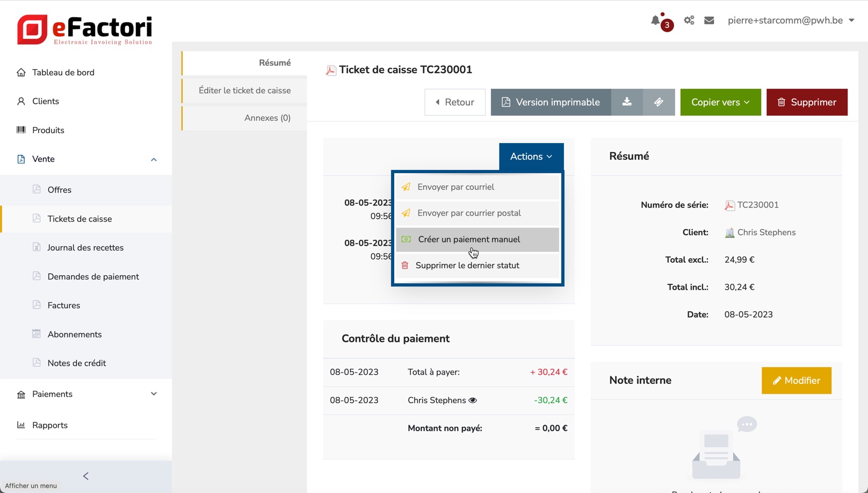The width and height of the screenshot is (868, 493).
Task: Open the notifications bell icon
Action: tap(656, 21)
